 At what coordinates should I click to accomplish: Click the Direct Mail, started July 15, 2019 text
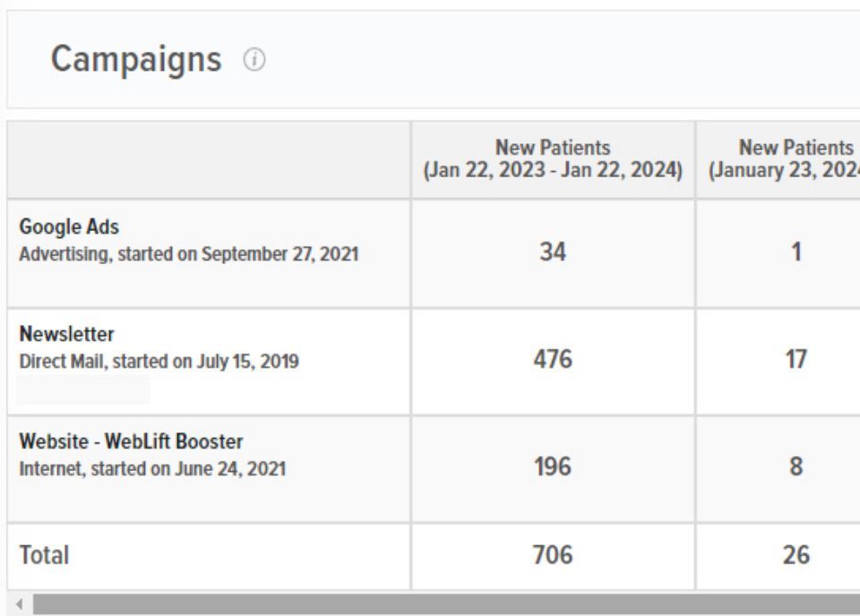coord(159,362)
